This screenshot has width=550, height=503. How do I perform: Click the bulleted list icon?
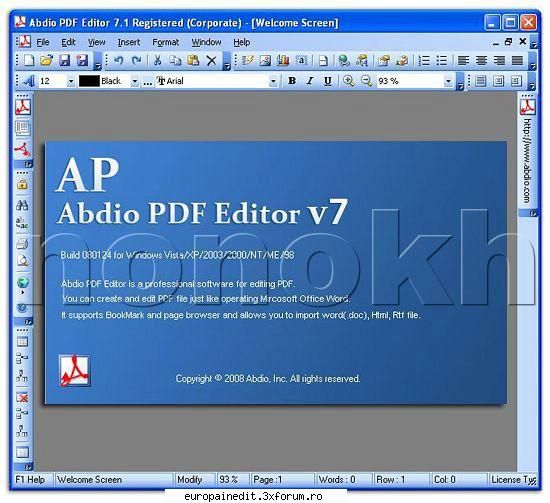tap(442, 60)
